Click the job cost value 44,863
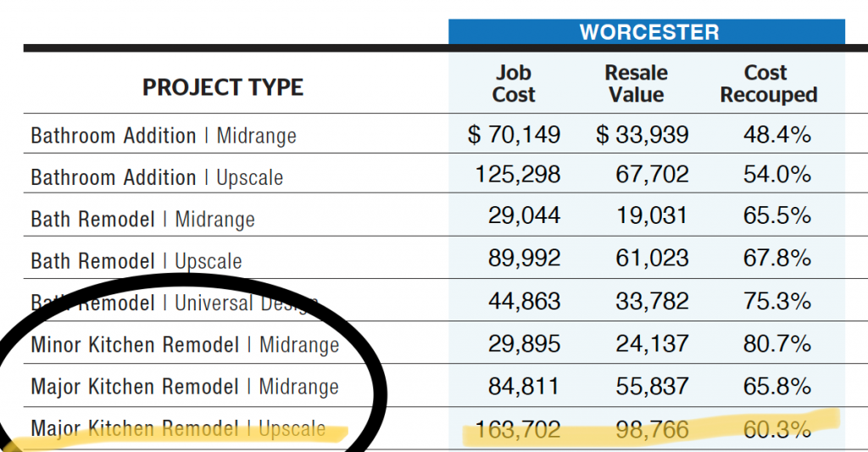This screenshot has height=452, width=868. [524, 301]
